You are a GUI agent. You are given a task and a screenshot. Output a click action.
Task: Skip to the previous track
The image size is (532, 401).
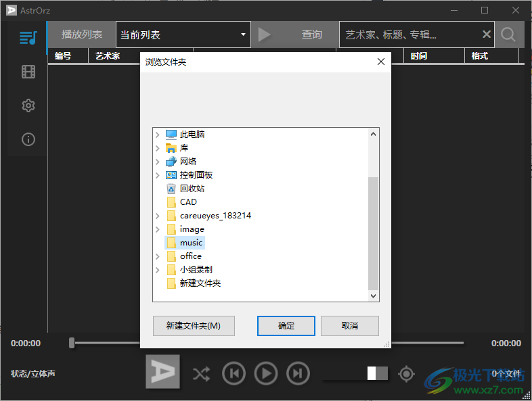tap(234, 373)
